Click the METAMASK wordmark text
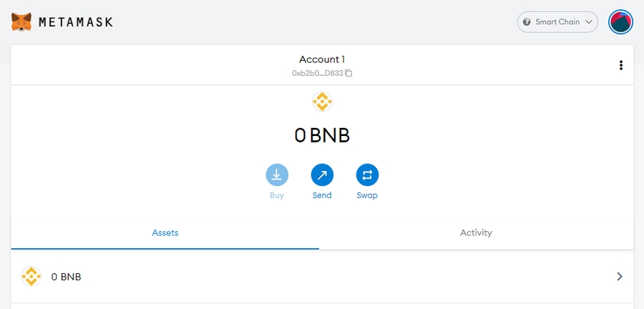The image size is (644, 309). pos(76,22)
